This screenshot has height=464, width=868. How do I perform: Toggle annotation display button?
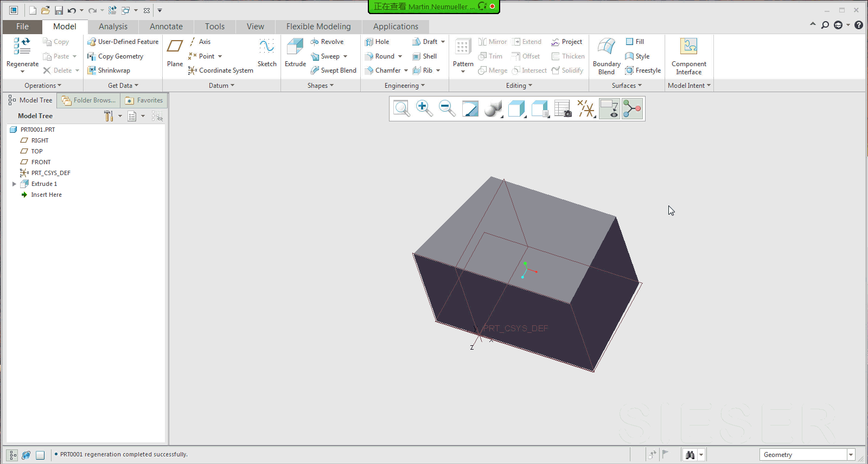coord(609,109)
